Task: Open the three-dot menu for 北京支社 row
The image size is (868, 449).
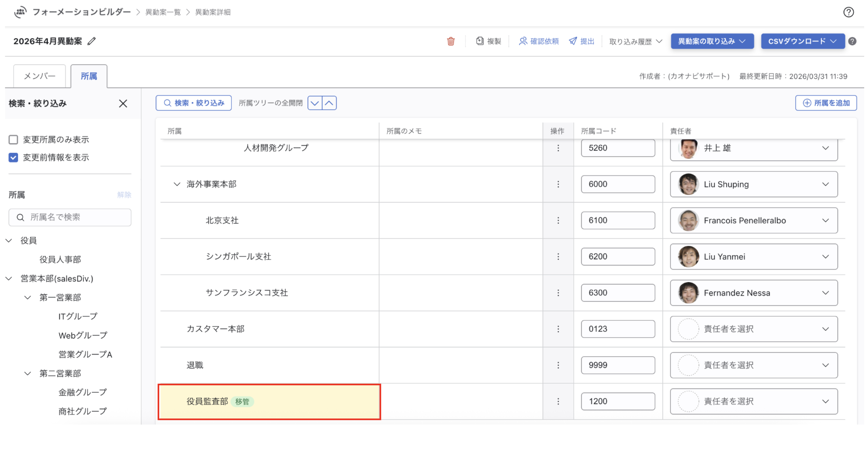Action: (558, 221)
